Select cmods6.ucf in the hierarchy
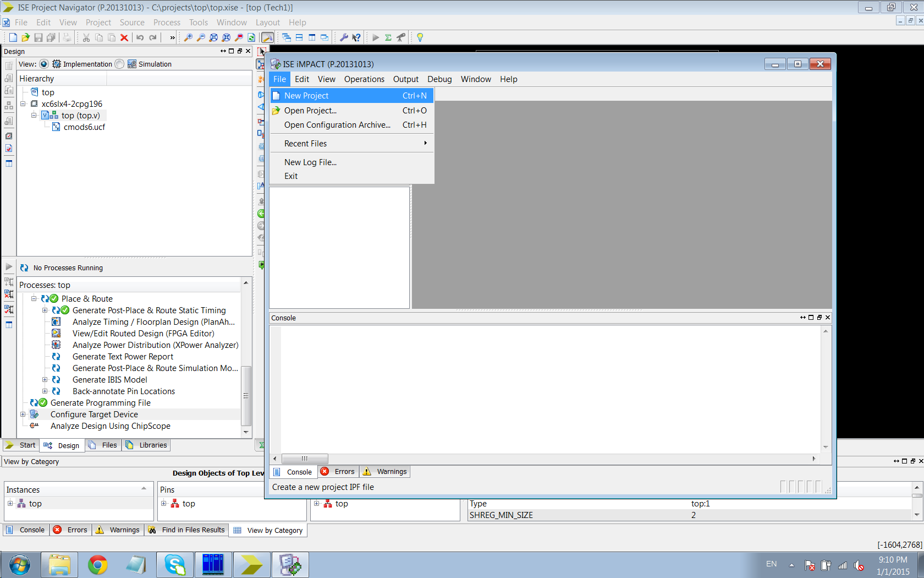Viewport: 924px width, 578px height. point(84,127)
